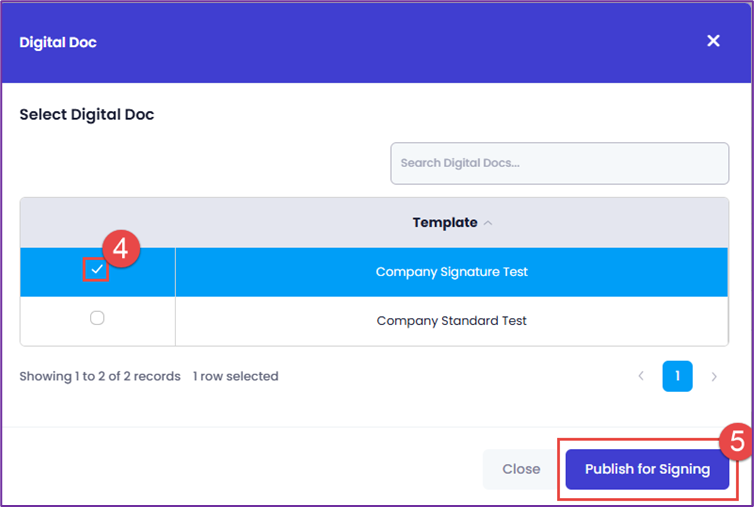Select the Company Standard Test checkbox

point(97,319)
